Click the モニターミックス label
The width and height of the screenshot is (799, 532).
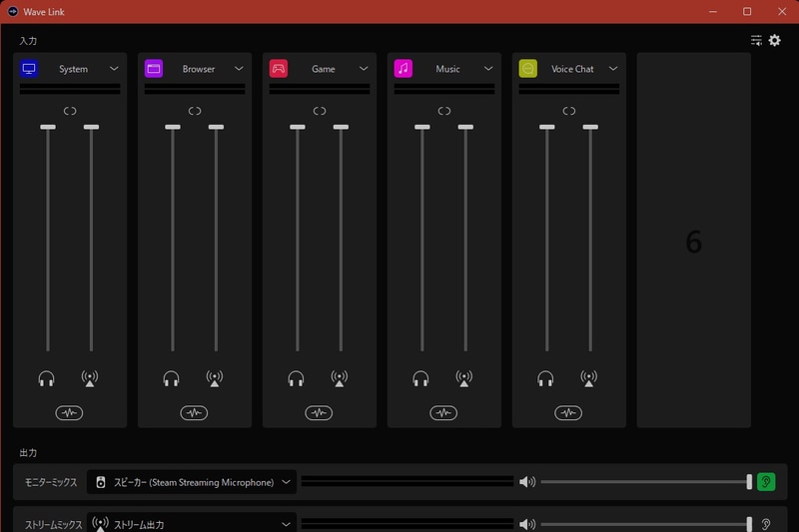(51, 482)
